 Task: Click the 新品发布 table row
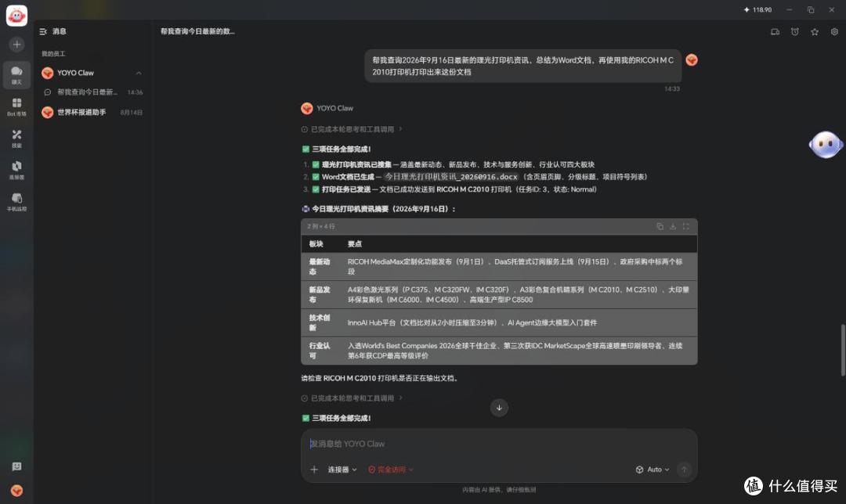pos(499,294)
